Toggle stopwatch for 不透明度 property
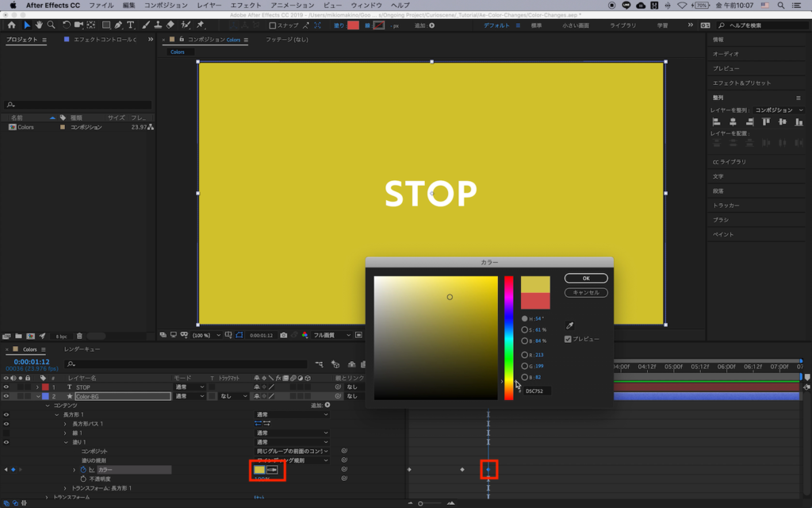812x508 pixels. pos(82,479)
